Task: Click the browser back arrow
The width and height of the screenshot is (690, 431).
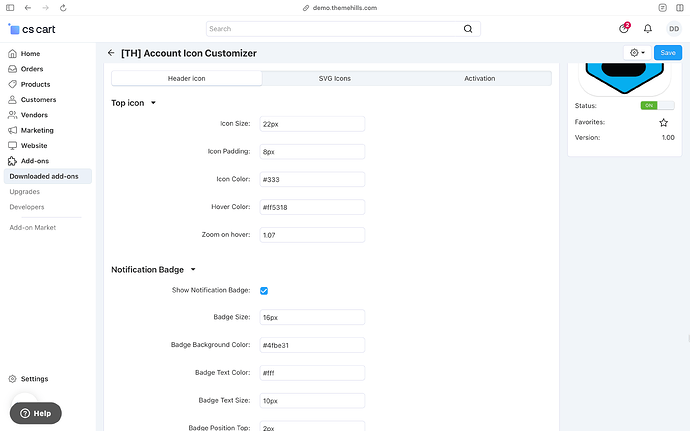Action: (x=28, y=8)
